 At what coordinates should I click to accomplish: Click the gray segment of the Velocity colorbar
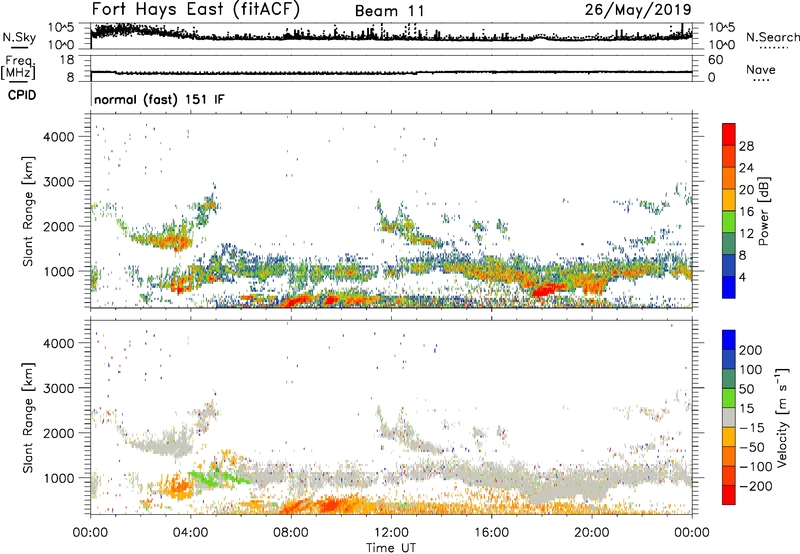point(729,417)
